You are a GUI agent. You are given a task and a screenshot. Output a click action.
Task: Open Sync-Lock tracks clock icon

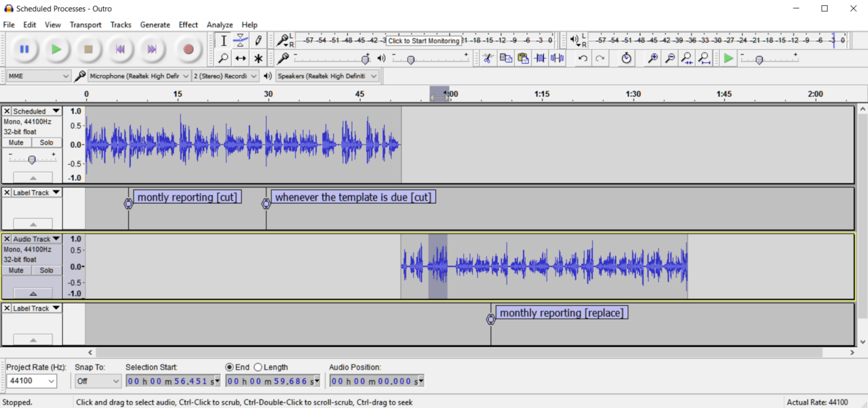(626, 58)
